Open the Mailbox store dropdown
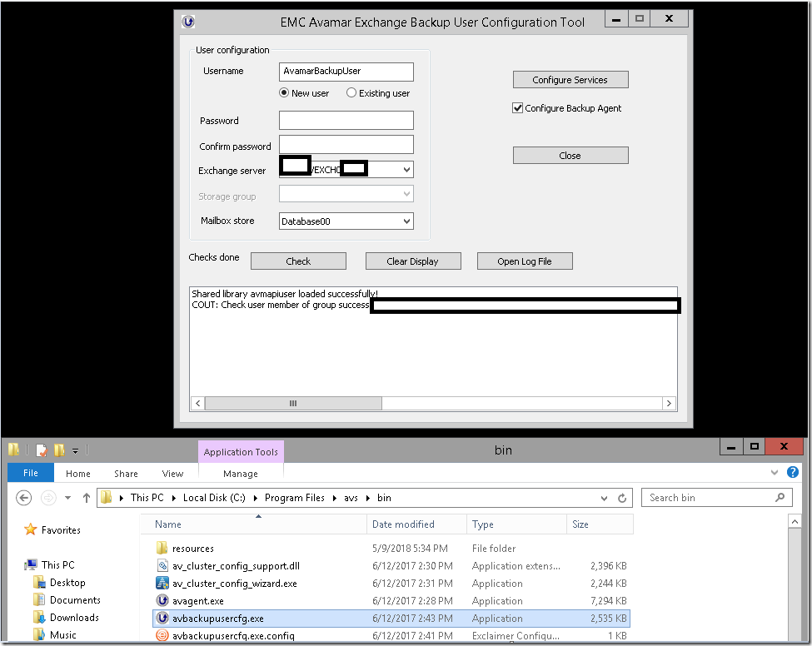The height and width of the screenshot is (646, 812). tap(406, 221)
